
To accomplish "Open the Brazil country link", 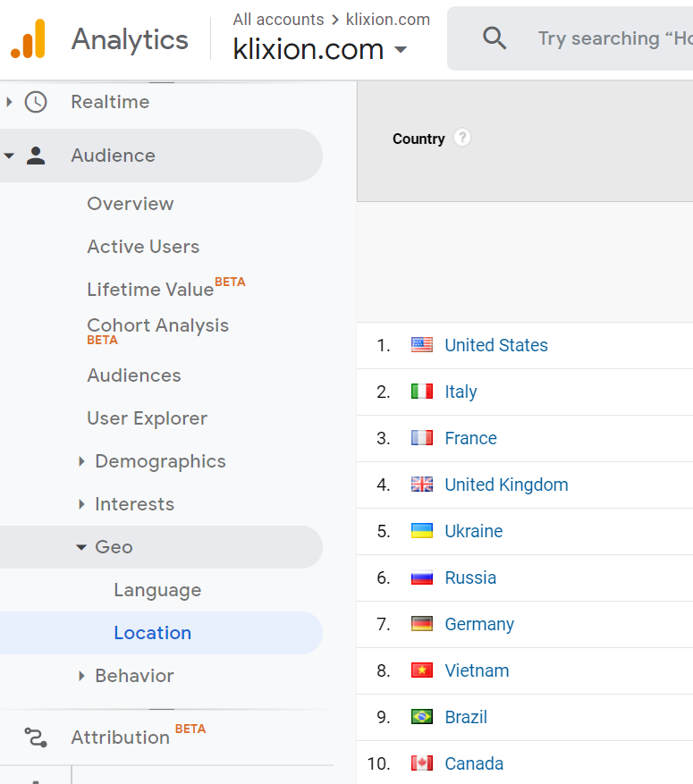I will click(466, 717).
